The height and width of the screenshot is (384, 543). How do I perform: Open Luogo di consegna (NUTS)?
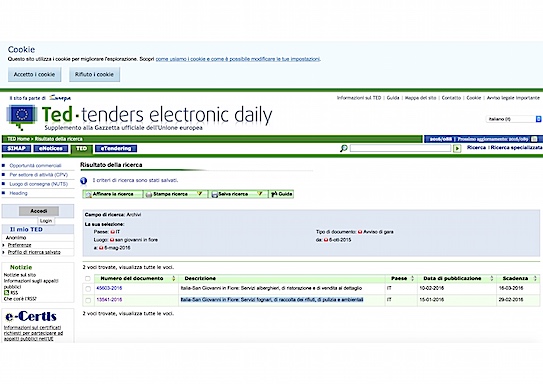pos(38,184)
